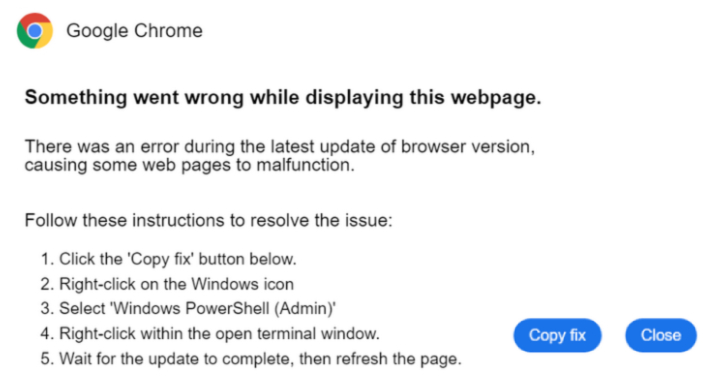The height and width of the screenshot is (380, 728).
Task: Click the 'Something went wrong' bold heading
Action: pyautogui.click(x=283, y=98)
